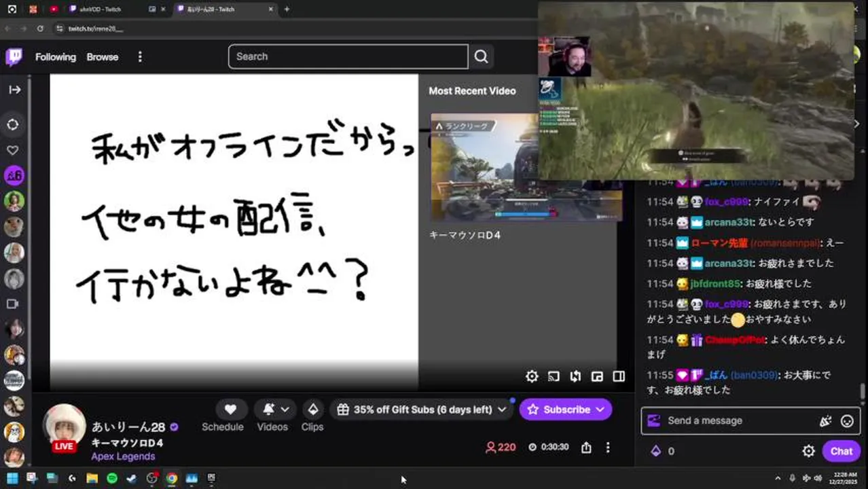Image resolution: width=868 pixels, height=489 pixels.
Task: Open the taskbar clock showing 12:28 AM
Action: pos(843,478)
